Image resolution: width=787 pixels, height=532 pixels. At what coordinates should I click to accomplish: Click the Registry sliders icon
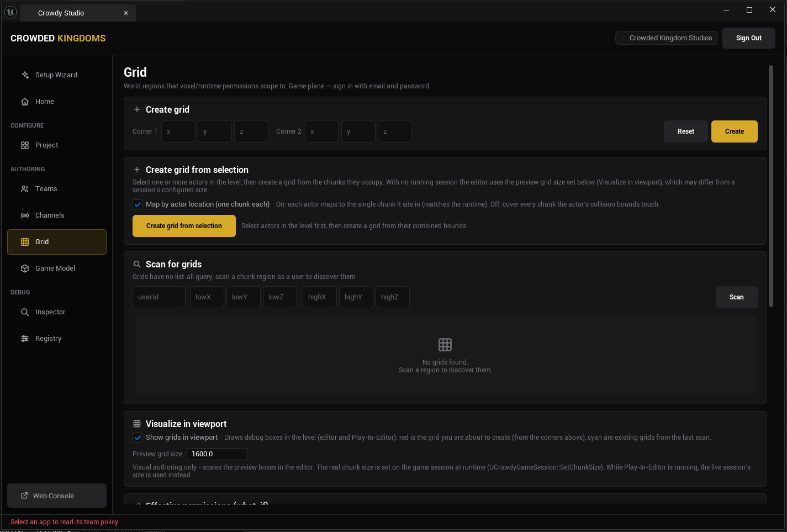[25, 339]
